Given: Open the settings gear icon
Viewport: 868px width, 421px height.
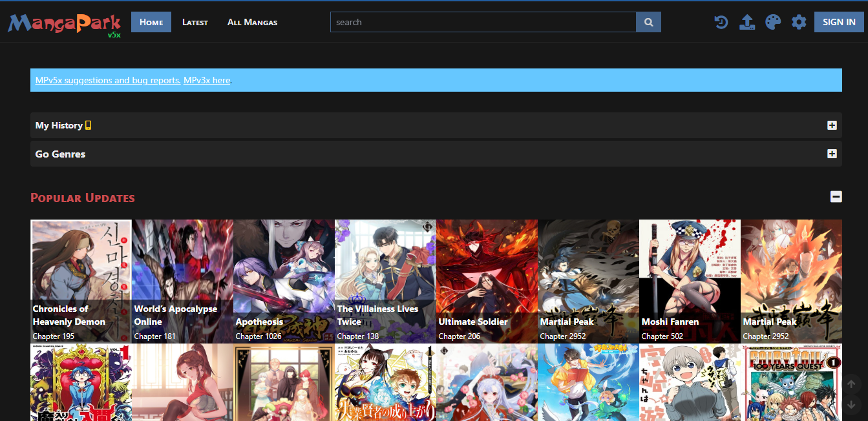Looking at the screenshot, I should pos(799,22).
